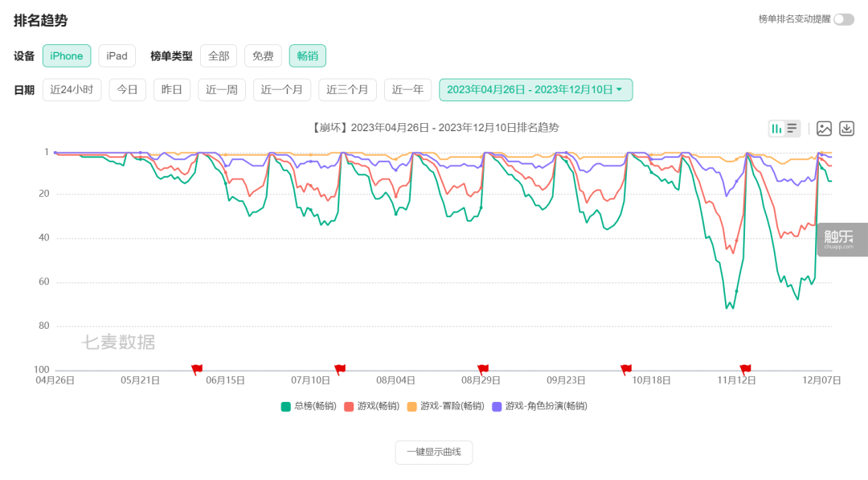The image size is (868, 480).
Task: Switch device to iPad
Action: click(117, 56)
